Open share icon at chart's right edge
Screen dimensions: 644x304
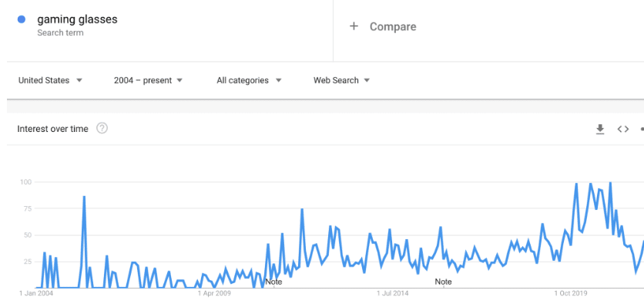pyautogui.click(x=642, y=129)
